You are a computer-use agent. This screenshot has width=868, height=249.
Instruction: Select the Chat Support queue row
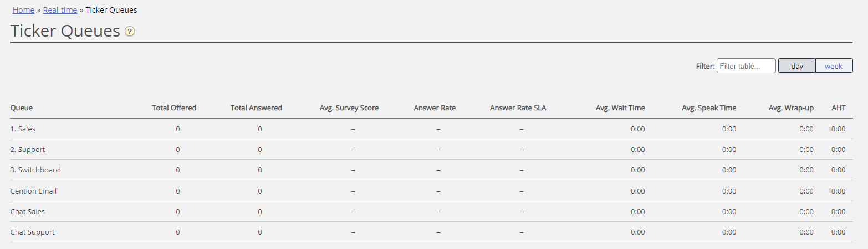coord(33,232)
